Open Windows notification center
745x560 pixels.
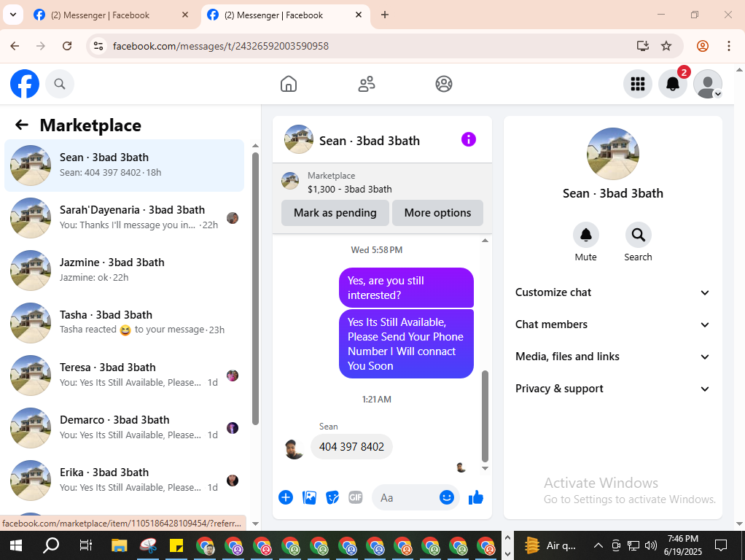(721, 545)
